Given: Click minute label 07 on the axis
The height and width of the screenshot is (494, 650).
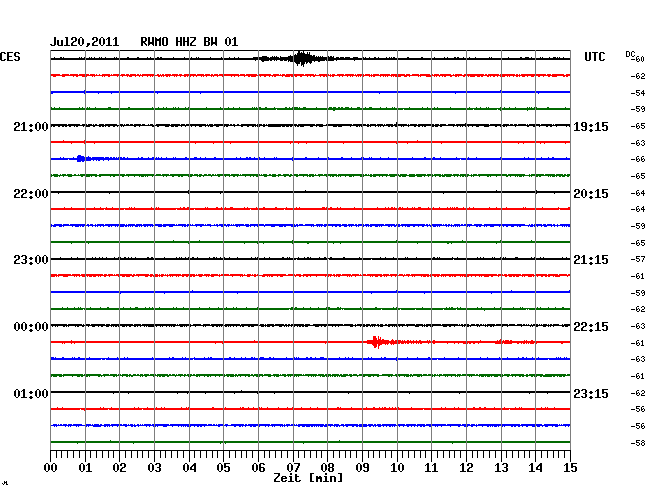Looking at the screenshot, I should point(293,468).
